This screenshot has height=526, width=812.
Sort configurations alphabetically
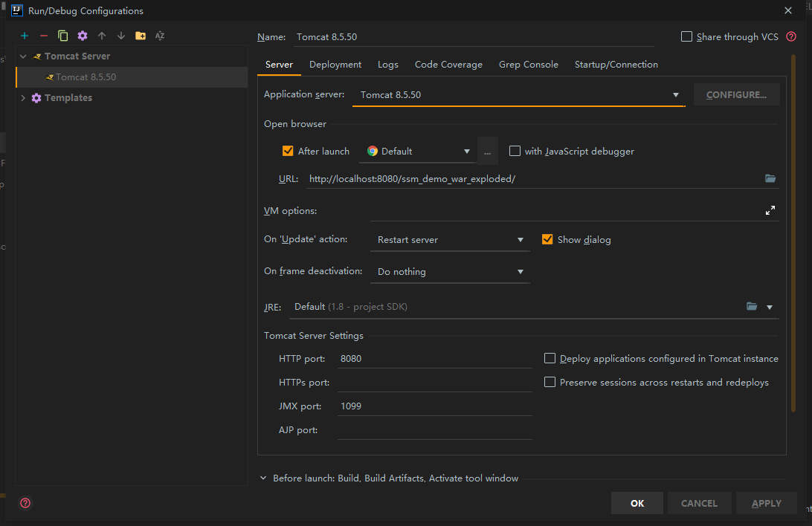pyautogui.click(x=159, y=35)
